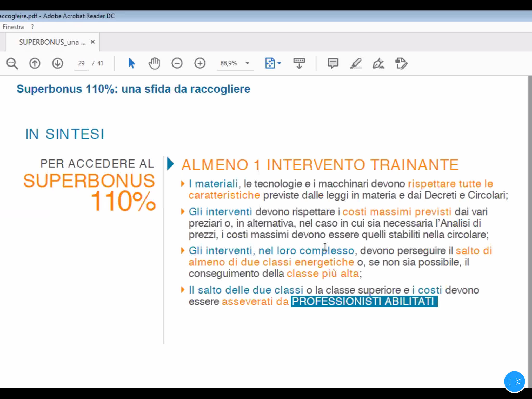
Task: Click the share and edit file icon
Action: pyautogui.click(x=401, y=64)
